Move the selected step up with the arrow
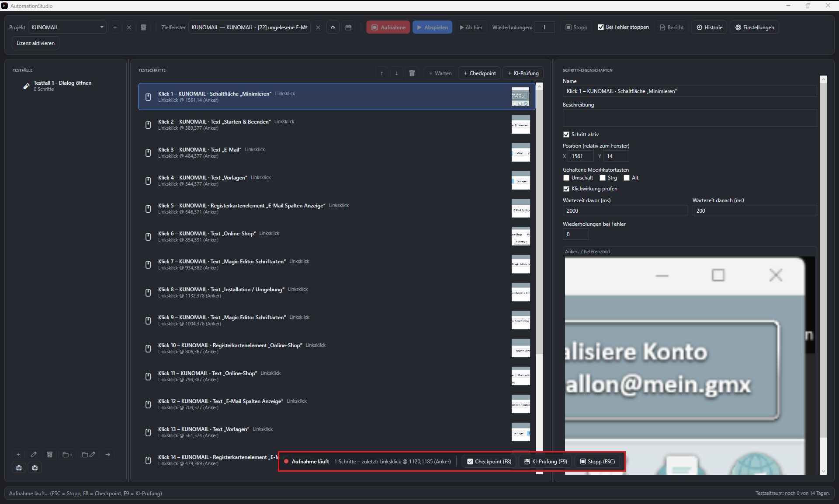Screen dimensions: 839x504 (381, 73)
